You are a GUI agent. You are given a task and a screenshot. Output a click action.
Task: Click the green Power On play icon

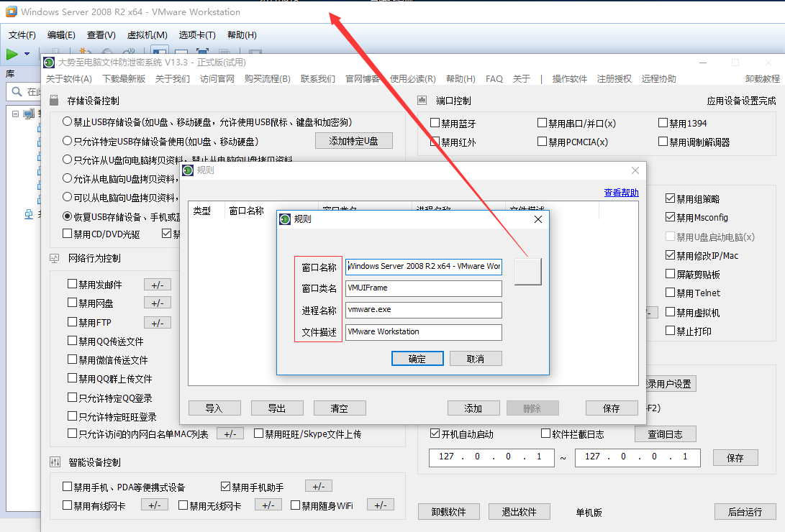click(12, 54)
